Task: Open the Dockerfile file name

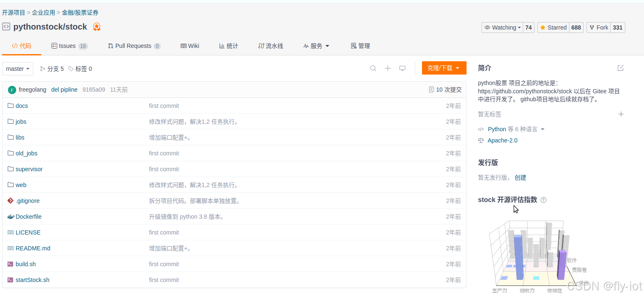Action: pyautogui.click(x=29, y=217)
